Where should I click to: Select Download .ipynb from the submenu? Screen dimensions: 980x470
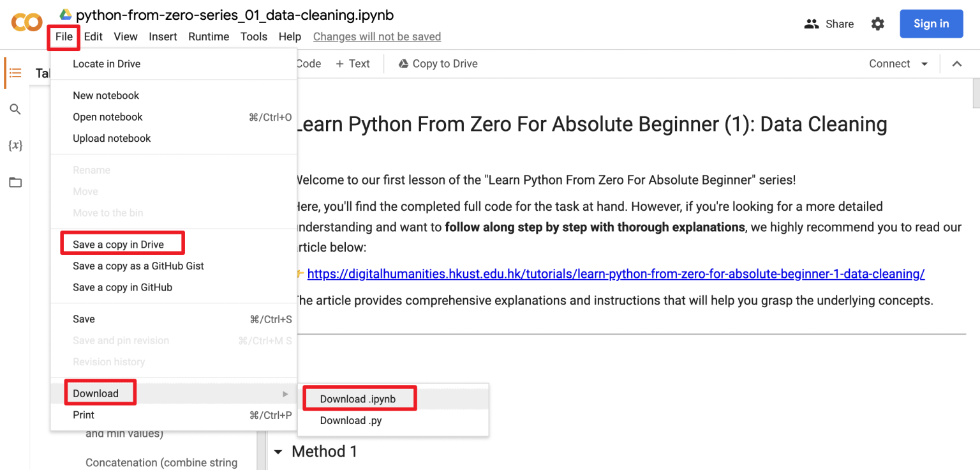coord(359,398)
